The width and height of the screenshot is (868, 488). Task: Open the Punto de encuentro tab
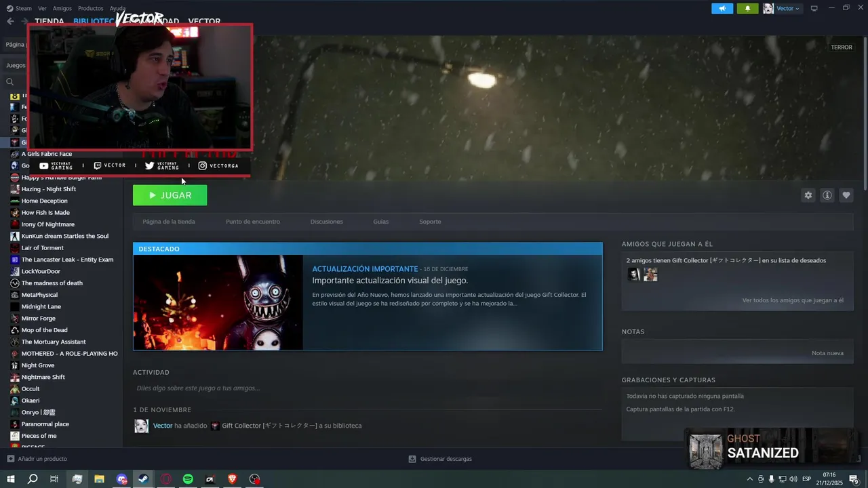pos(253,222)
